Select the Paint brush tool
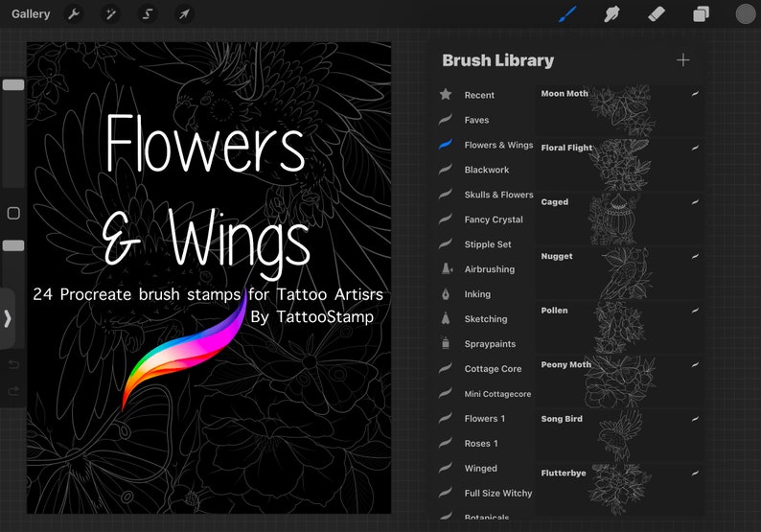The image size is (761, 532). [567, 14]
